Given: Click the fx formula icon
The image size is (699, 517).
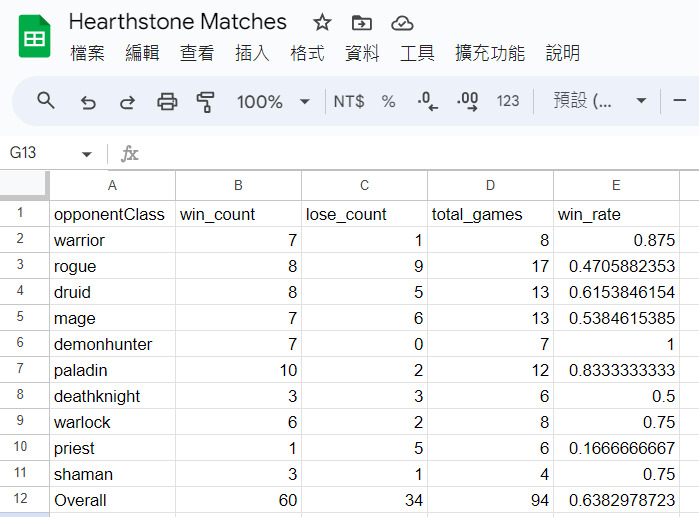Looking at the screenshot, I should [130, 154].
